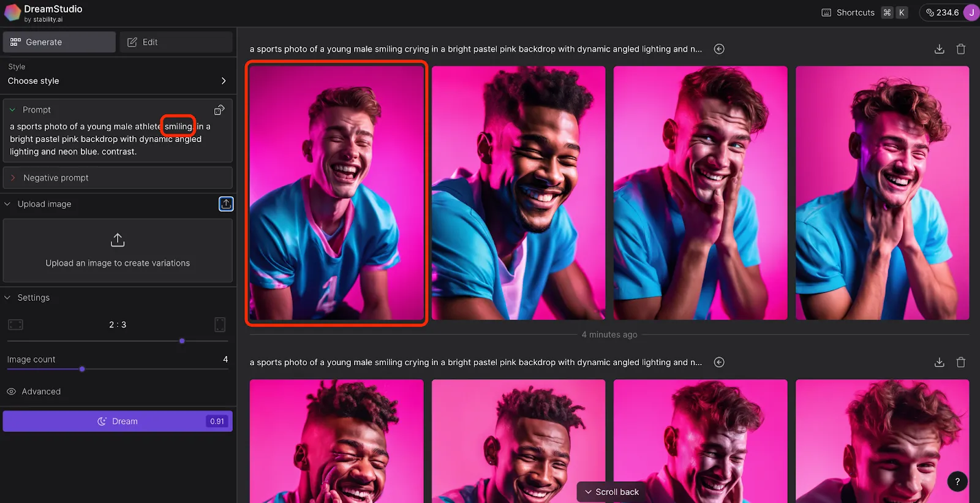The height and width of the screenshot is (503, 980).
Task: Reuse prompt arrow for first generation
Action: coord(719,49)
